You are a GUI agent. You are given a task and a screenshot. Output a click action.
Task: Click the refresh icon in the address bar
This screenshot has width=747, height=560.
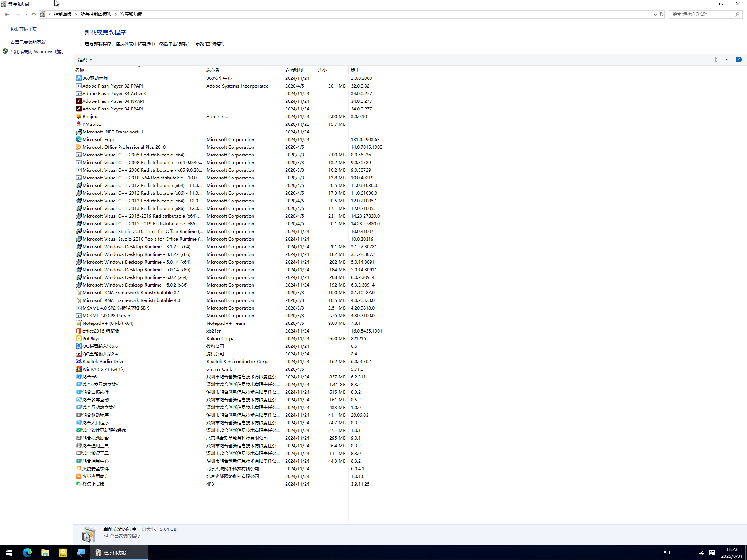pos(662,14)
